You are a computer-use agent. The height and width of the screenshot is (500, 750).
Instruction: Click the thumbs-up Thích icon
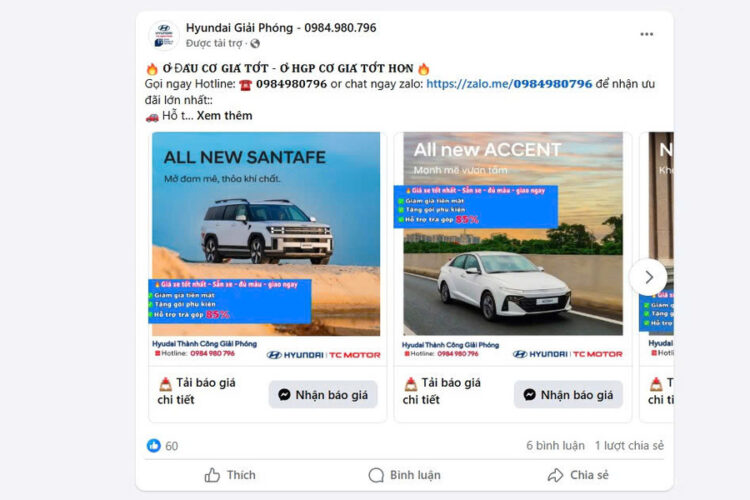click(212, 475)
